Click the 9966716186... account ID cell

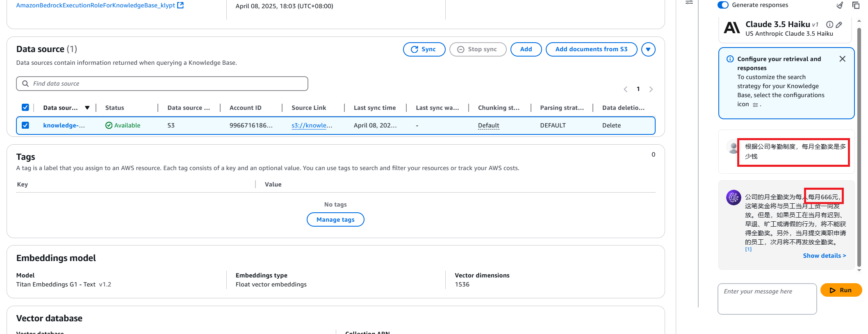(x=251, y=125)
